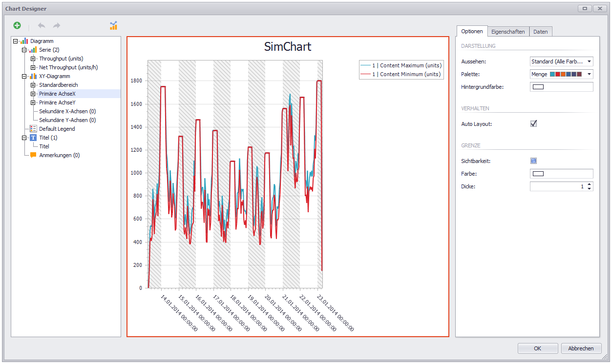Click the OK button
Image resolution: width=611 pixels, height=364 pixels.
tap(538, 348)
